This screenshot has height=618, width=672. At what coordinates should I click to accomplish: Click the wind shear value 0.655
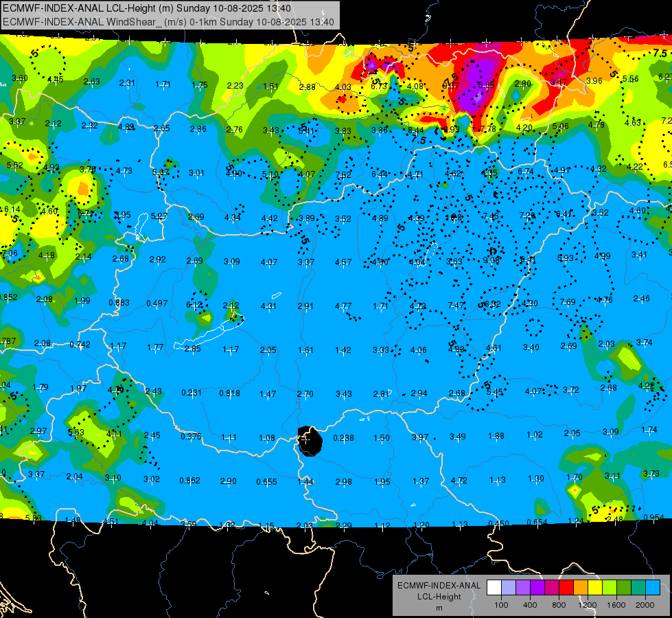pyautogui.click(x=266, y=482)
